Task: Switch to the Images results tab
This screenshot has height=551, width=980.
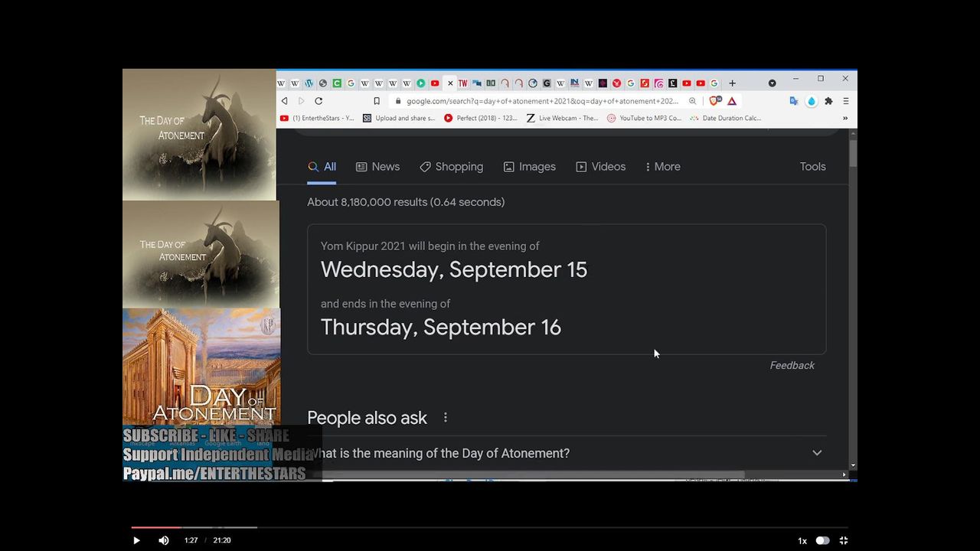Action: coord(529,167)
